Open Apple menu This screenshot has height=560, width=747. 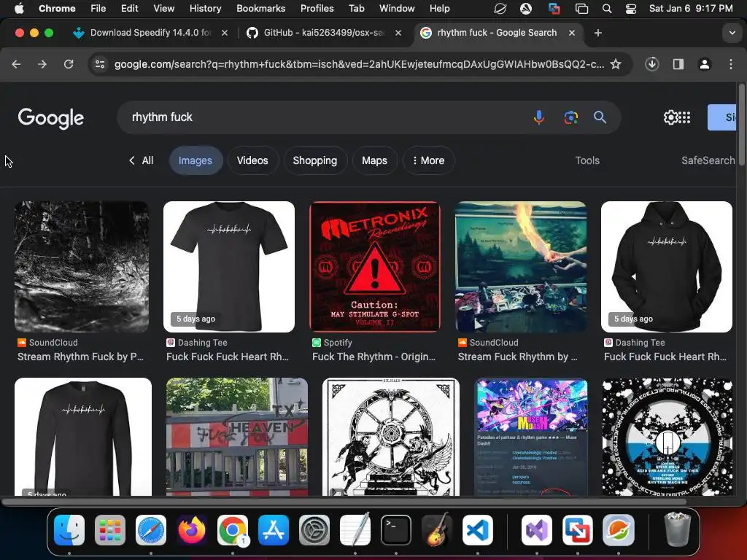(19, 8)
